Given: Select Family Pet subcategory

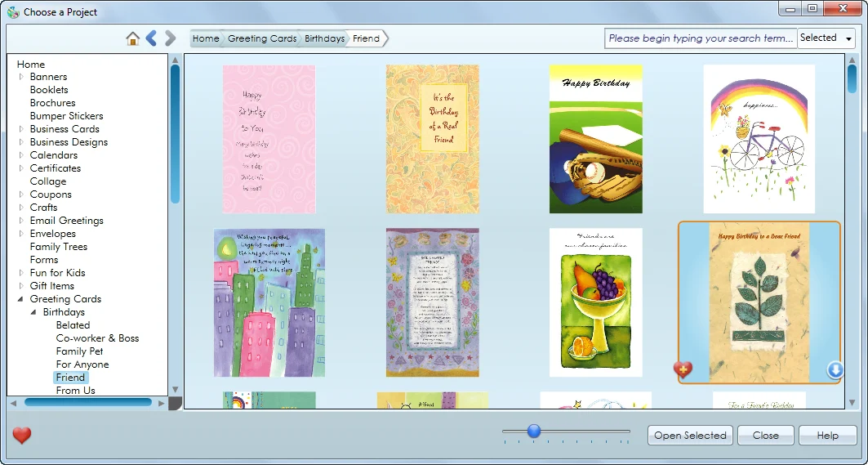Looking at the screenshot, I should [80, 351].
